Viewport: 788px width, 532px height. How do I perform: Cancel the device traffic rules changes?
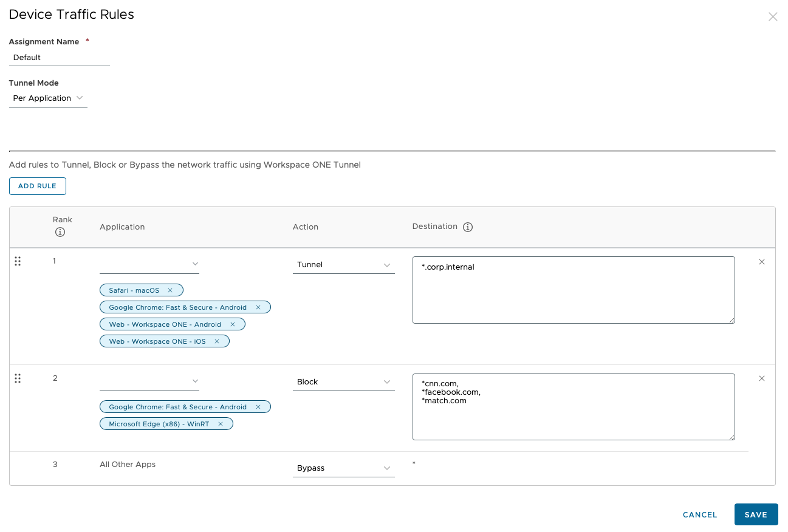(x=700, y=514)
